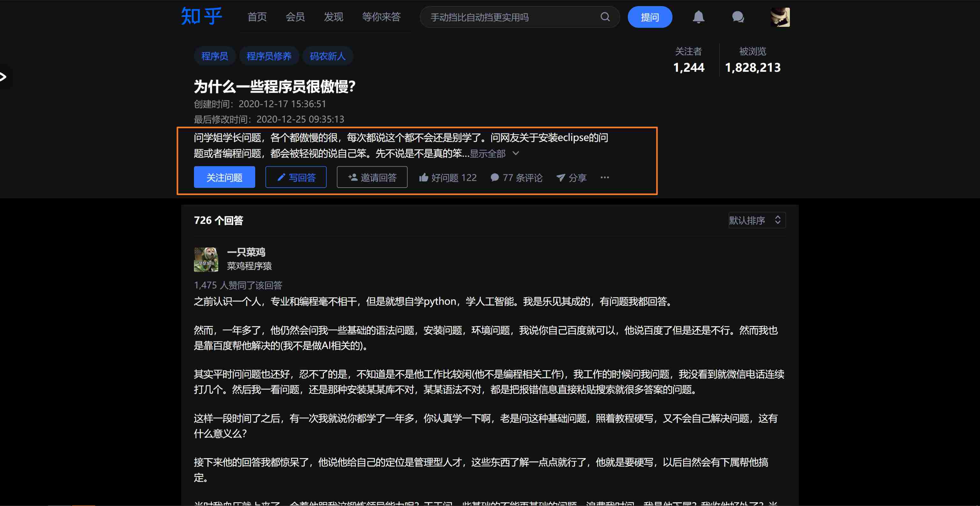The width and height of the screenshot is (980, 506).
Task: Click the 邀请回答 button
Action: click(372, 177)
